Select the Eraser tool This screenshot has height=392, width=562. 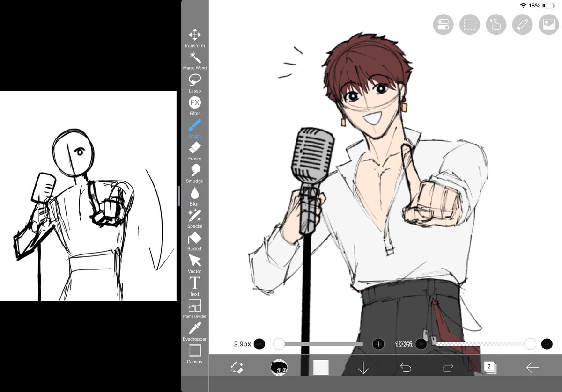pyautogui.click(x=194, y=151)
